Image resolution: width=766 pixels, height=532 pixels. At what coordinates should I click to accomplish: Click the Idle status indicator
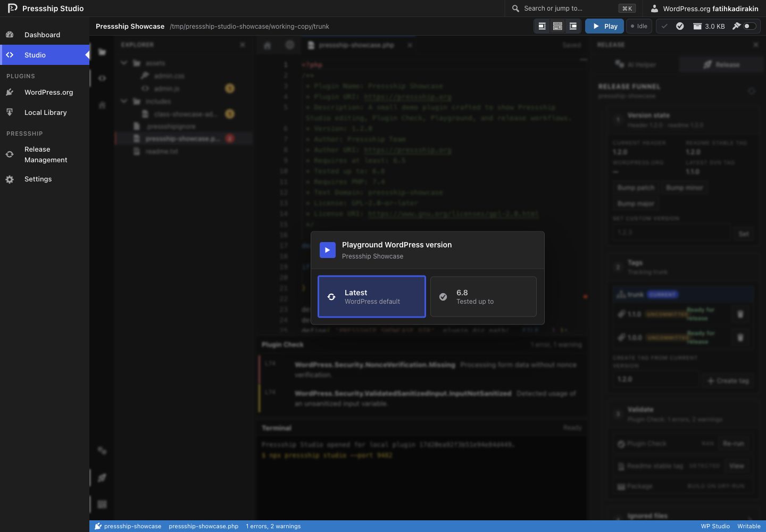coord(639,26)
